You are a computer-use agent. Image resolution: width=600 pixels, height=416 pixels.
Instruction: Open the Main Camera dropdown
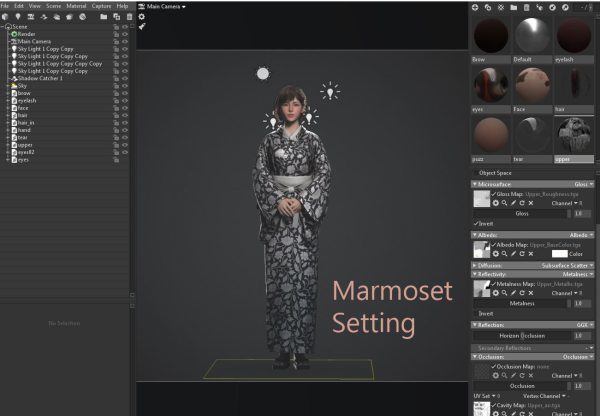166,6
